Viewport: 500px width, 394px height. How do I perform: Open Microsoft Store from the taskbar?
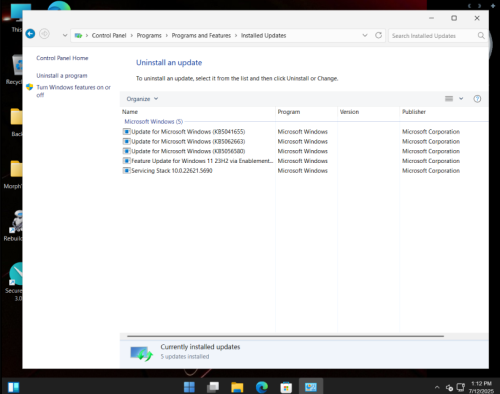tap(286, 387)
